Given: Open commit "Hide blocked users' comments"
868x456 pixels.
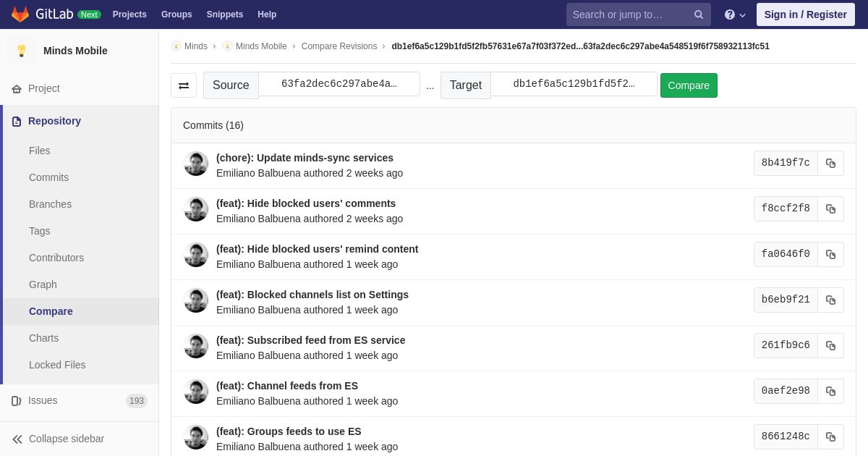Looking at the screenshot, I should 321,203.
